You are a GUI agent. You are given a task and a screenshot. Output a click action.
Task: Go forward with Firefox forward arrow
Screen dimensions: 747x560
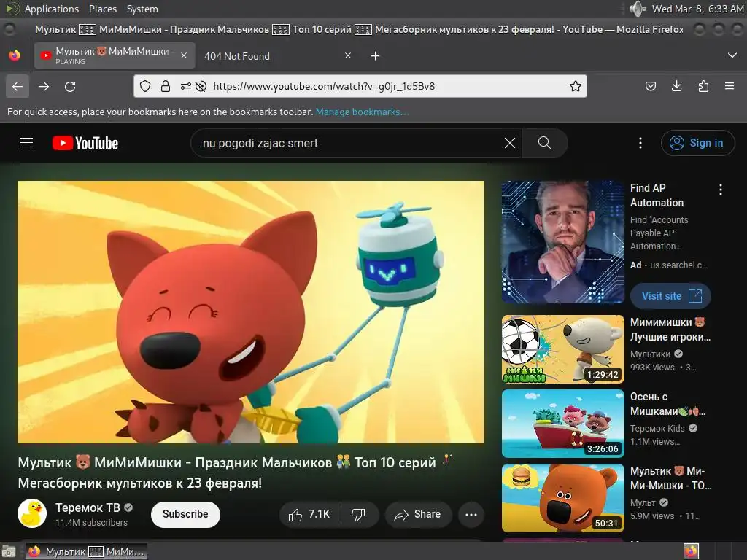click(44, 87)
